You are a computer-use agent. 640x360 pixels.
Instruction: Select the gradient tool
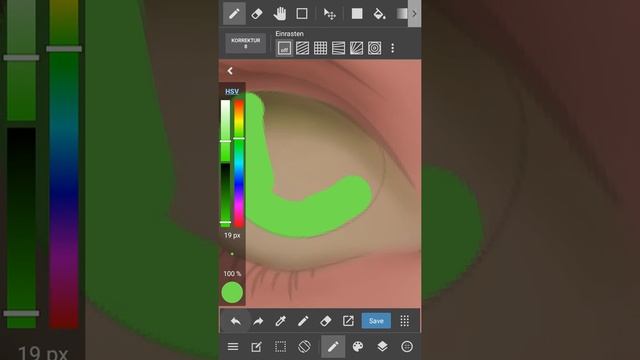click(x=402, y=14)
